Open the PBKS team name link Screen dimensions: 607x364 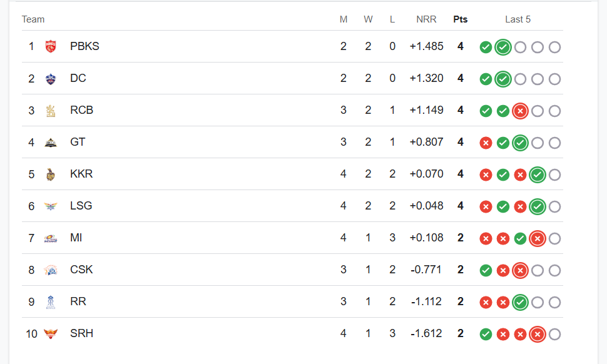tap(84, 46)
